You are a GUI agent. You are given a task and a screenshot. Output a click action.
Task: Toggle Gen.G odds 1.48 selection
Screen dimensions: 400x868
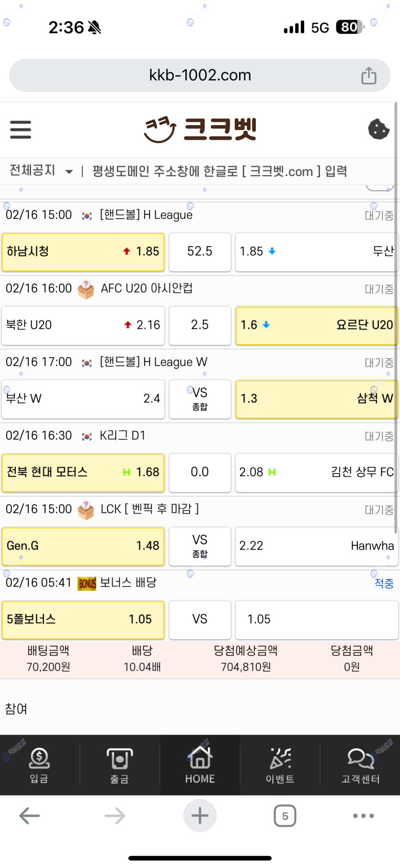[83, 546]
